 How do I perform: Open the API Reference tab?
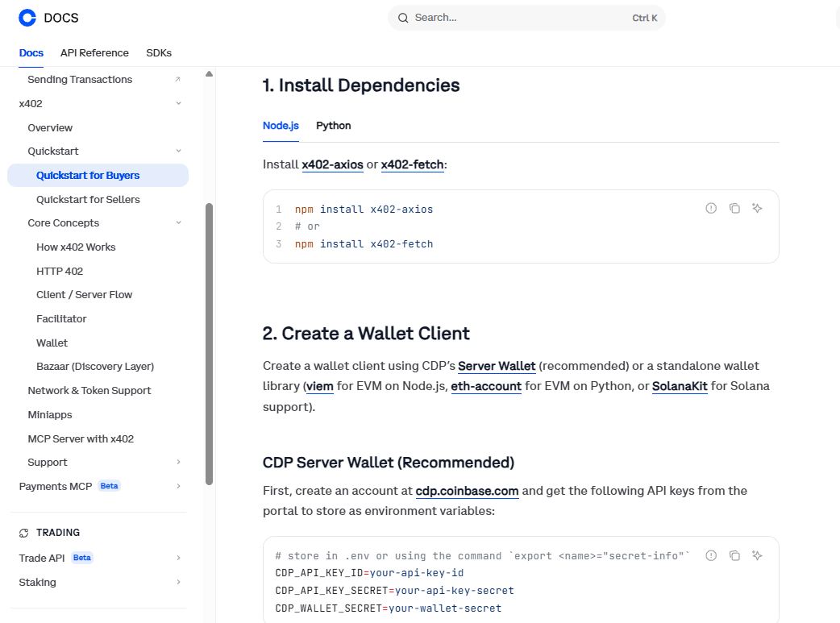[x=94, y=53]
